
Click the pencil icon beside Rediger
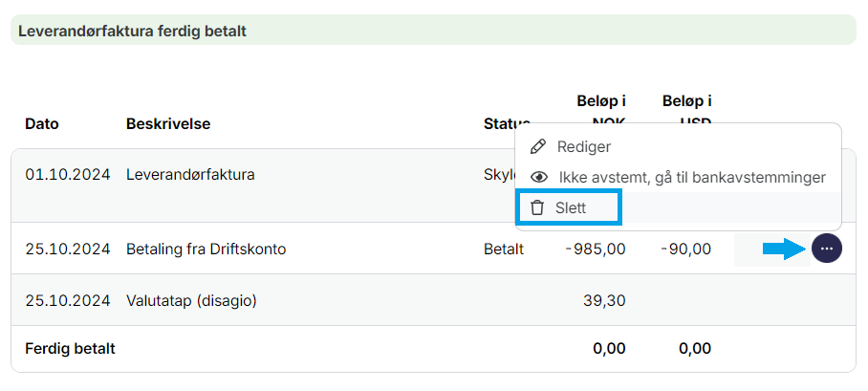coord(538,147)
